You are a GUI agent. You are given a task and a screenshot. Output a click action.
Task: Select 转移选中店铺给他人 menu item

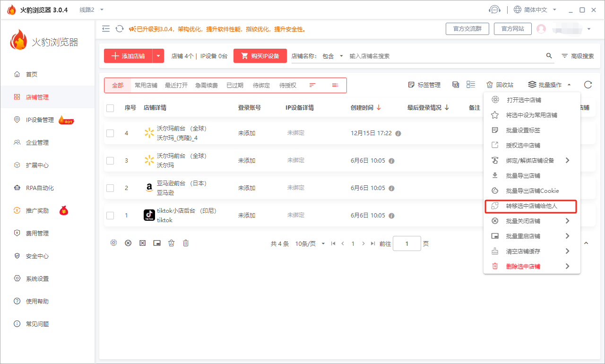click(531, 206)
